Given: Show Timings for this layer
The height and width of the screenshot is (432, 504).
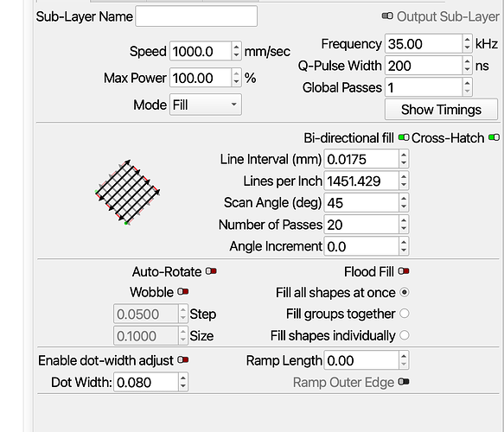Looking at the screenshot, I should tap(441, 110).
